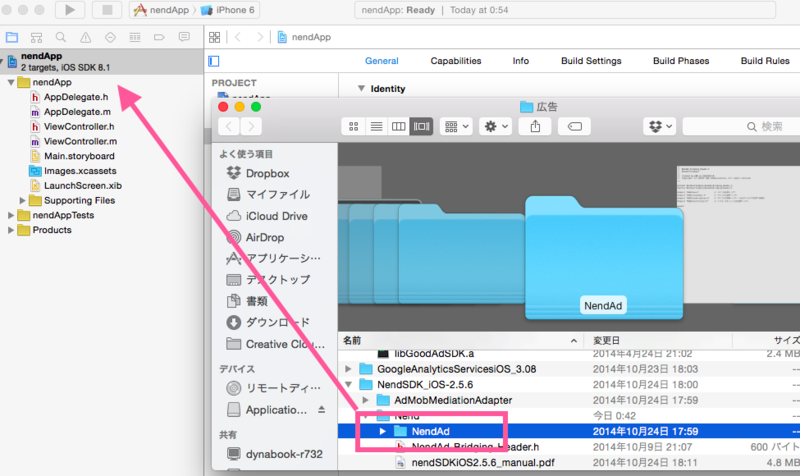Expand the nendAppTests group

[11, 215]
